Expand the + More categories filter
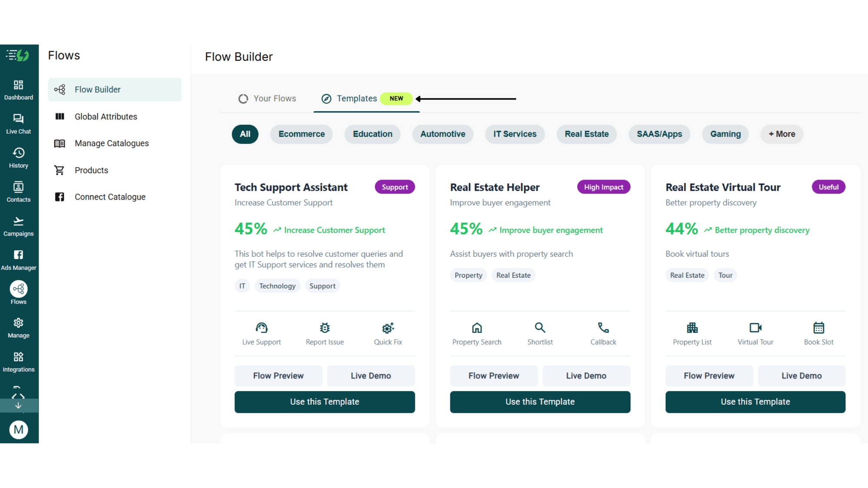 [x=782, y=134]
